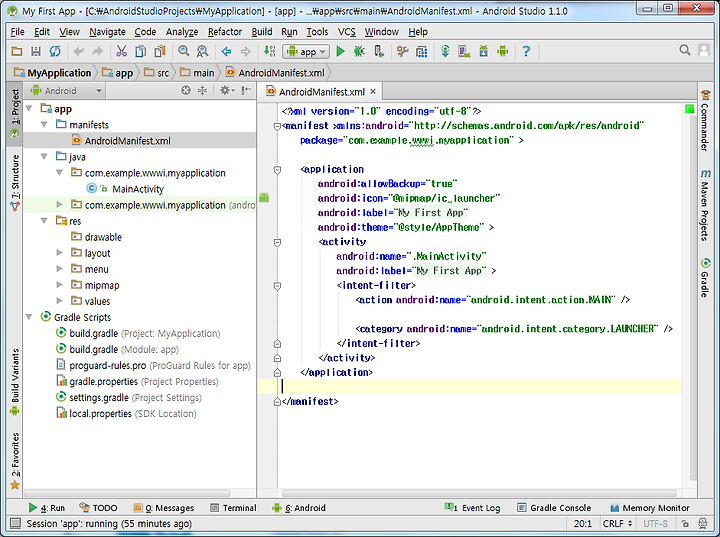Click the Paste toolbar icon
Viewport: 720px width, 537px height.
coord(160,51)
